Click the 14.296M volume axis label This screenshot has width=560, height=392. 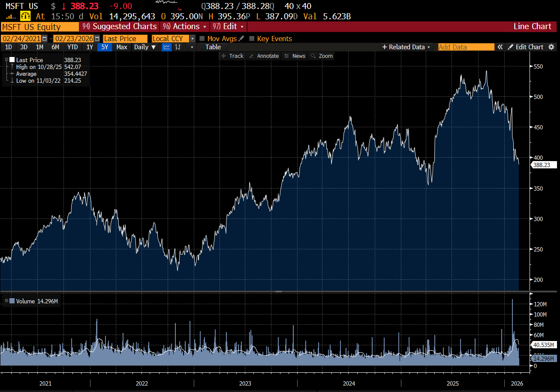(544, 358)
